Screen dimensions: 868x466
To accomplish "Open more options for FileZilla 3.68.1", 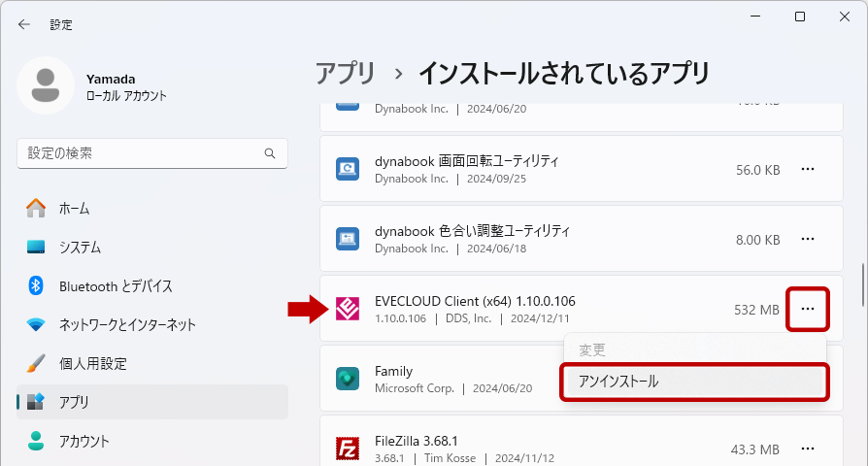I will click(x=808, y=449).
